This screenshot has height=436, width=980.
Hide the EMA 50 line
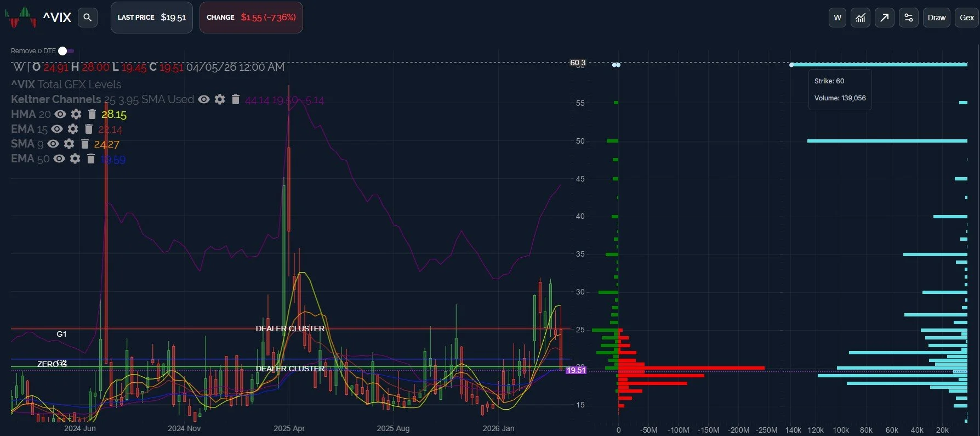59,158
